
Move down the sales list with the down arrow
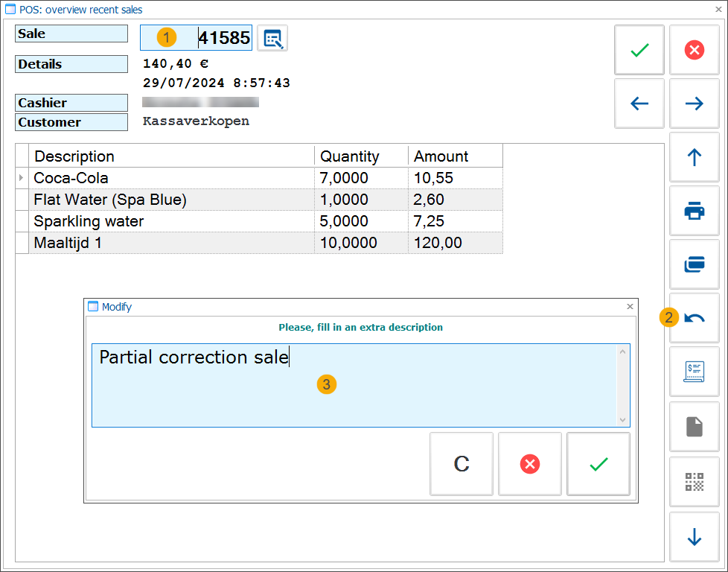click(694, 537)
